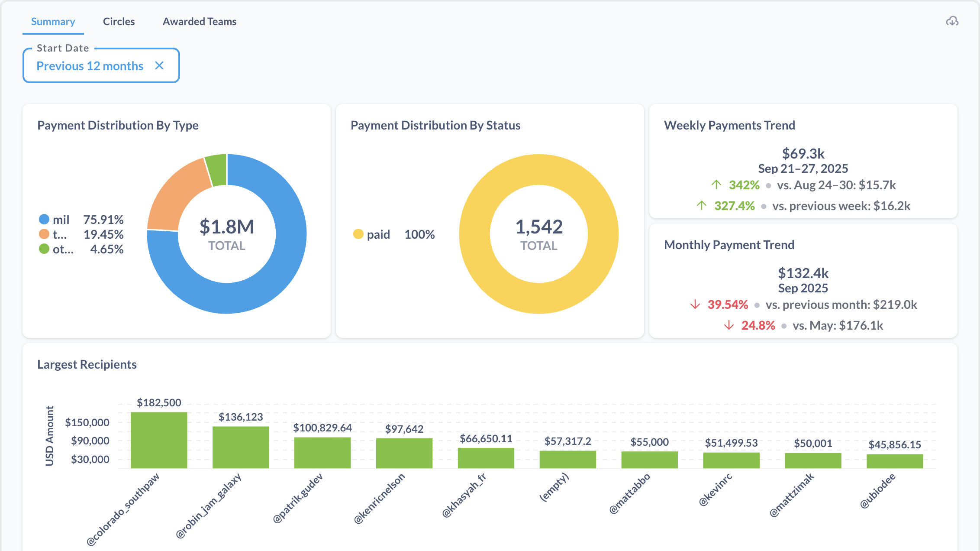Click the @colorado_southpaw bar

(x=159, y=440)
